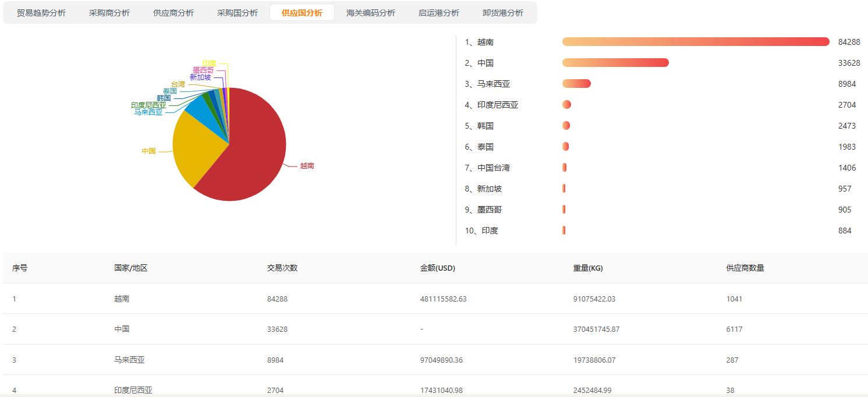Click the 韩国 pie chart label
This screenshot has height=397, width=868.
tap(164, 98)
